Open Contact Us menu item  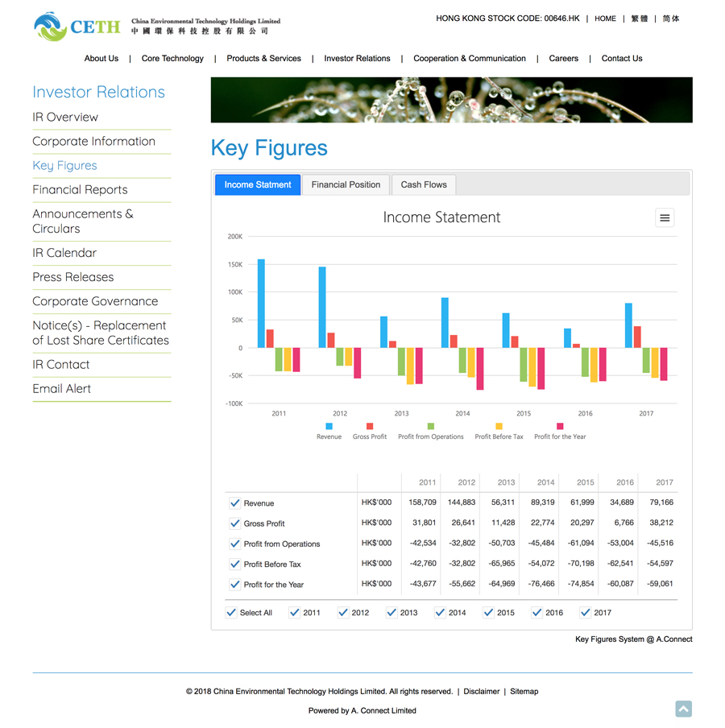pyautogui.click(x=622, y=59)
